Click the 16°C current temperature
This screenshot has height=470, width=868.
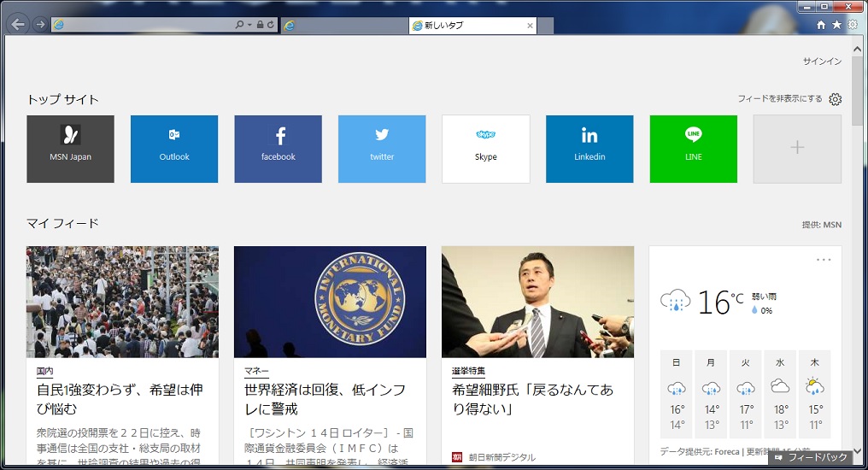(x=719, y=303)
